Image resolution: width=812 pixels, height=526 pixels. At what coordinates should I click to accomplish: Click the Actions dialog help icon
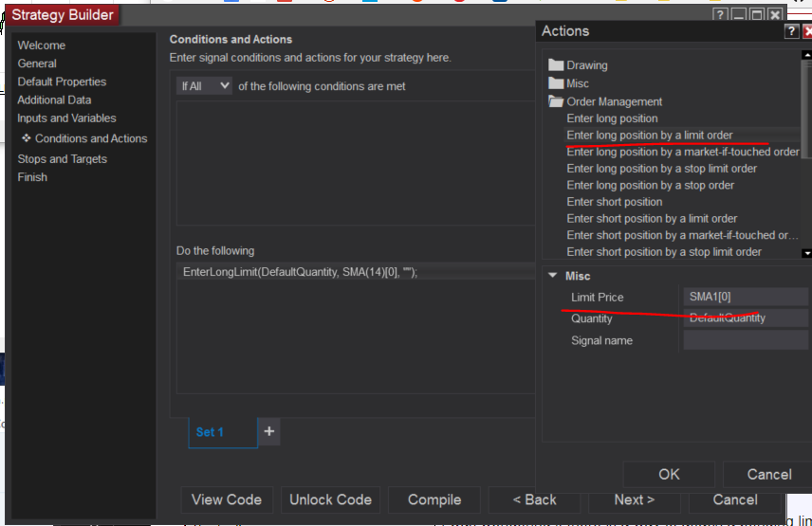(x=790, y=31)
